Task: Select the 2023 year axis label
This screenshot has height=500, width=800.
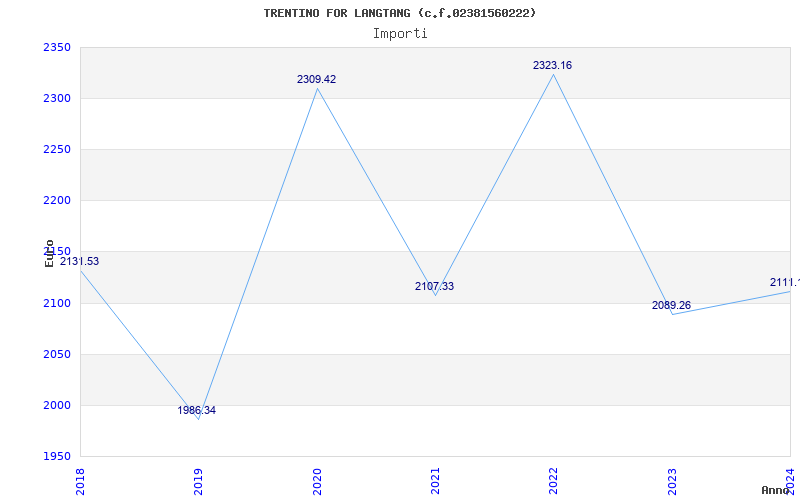Action: (672, 481)
